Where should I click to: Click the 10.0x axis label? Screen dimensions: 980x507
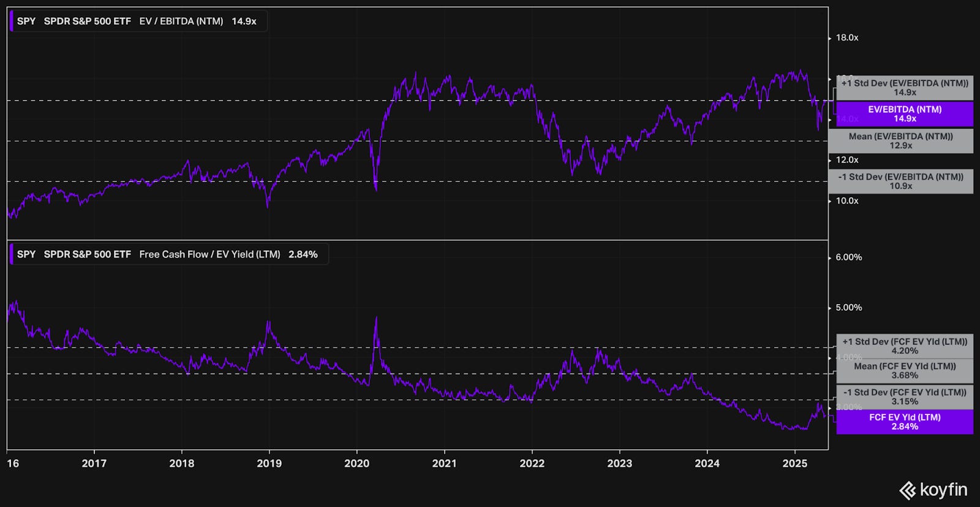847,201
